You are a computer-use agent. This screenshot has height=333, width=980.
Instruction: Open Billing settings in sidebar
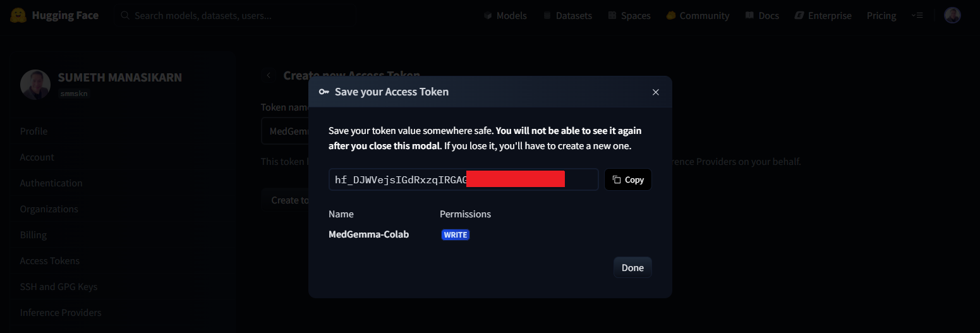(x=33, y=234)
